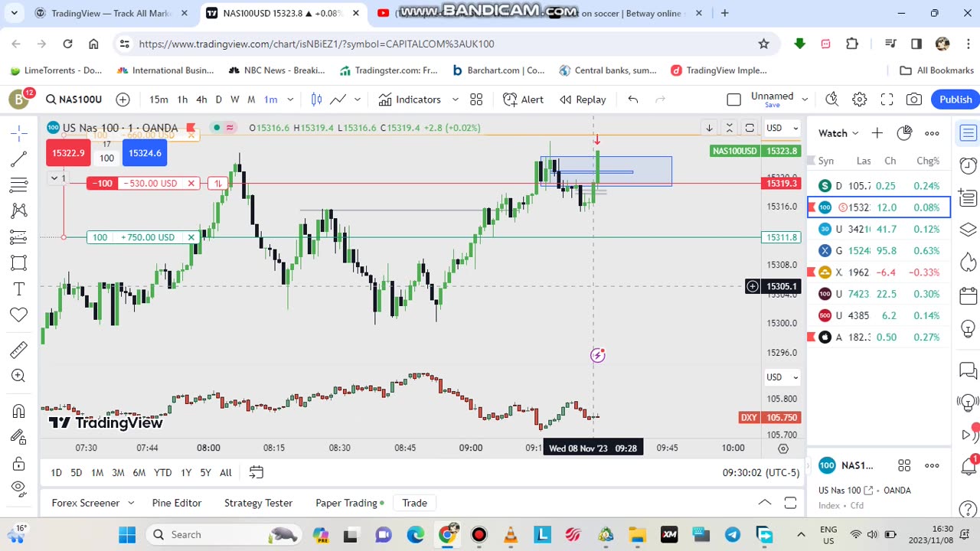This screenshot has width=980, height=551.
Task: Open the Paper Trading tab
Action: point(350,503)
